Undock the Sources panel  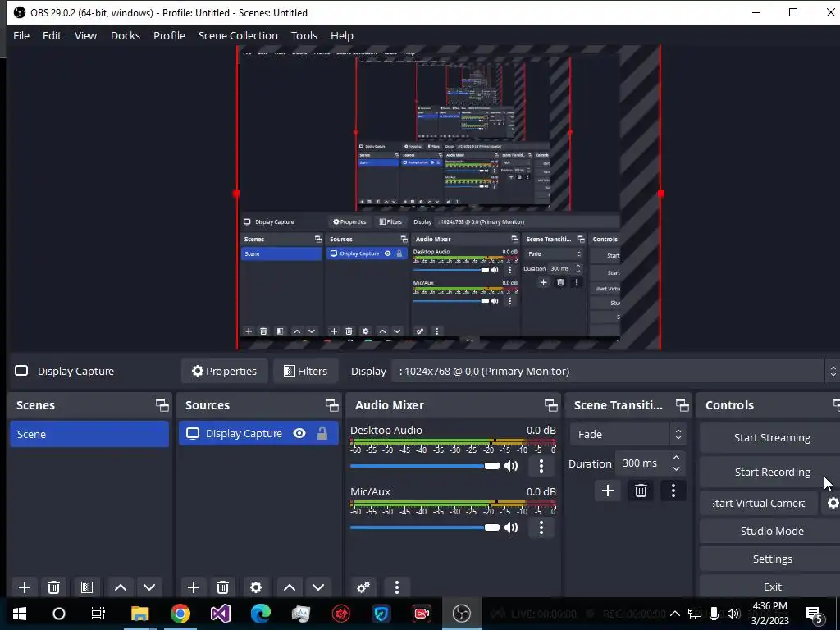click(331, 405)
